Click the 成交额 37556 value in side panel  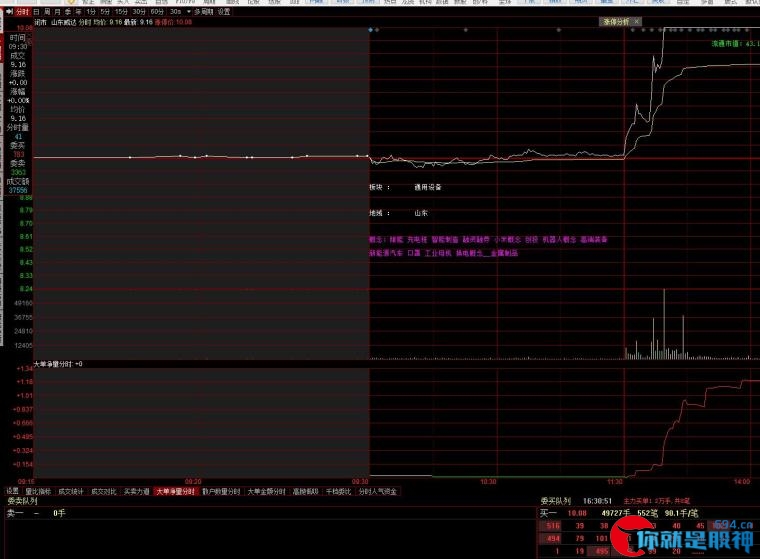coord(18,191)
